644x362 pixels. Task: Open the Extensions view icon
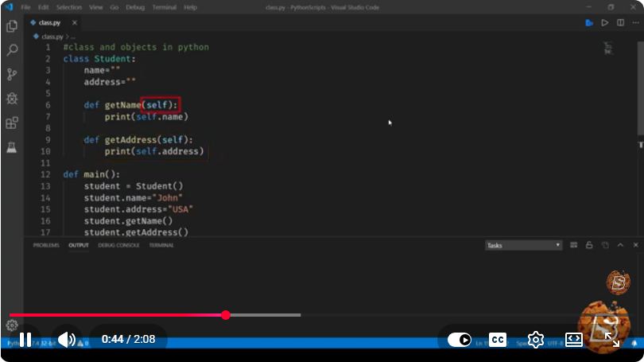(x=12, y=123)
